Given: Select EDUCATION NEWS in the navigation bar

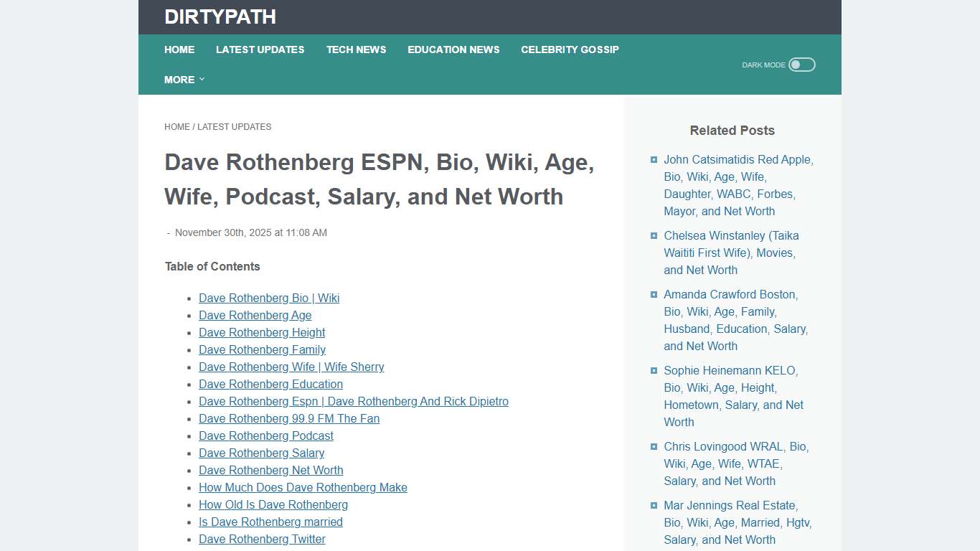Looking at the screenshot, I should [453, 50].
